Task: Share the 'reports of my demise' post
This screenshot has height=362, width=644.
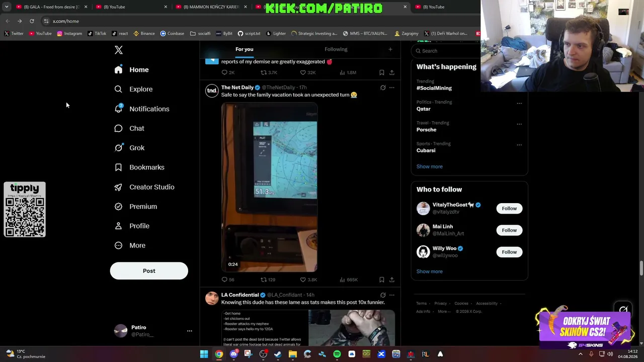Action: [392, 72]
